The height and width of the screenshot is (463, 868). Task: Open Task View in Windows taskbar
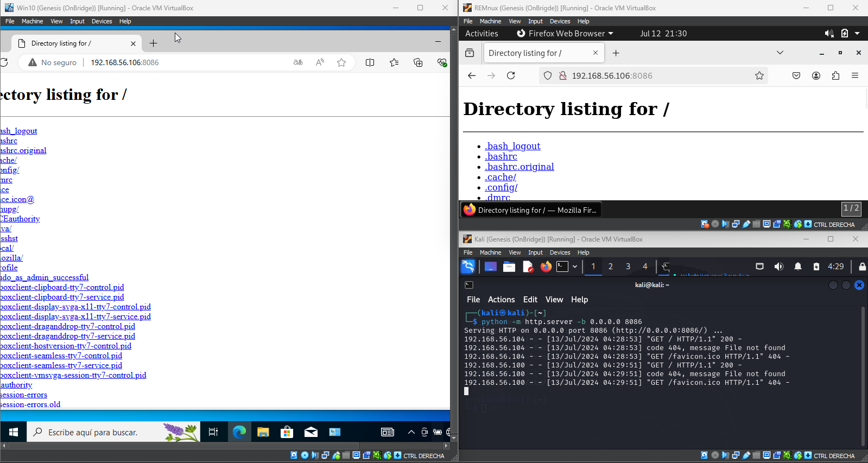(213, 432)
